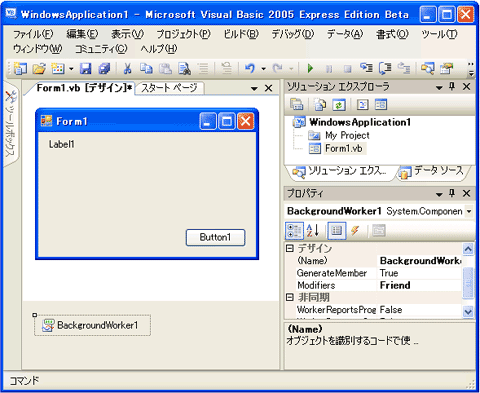
Task: Start debugging with green play icon
Action: coord(310,68)
